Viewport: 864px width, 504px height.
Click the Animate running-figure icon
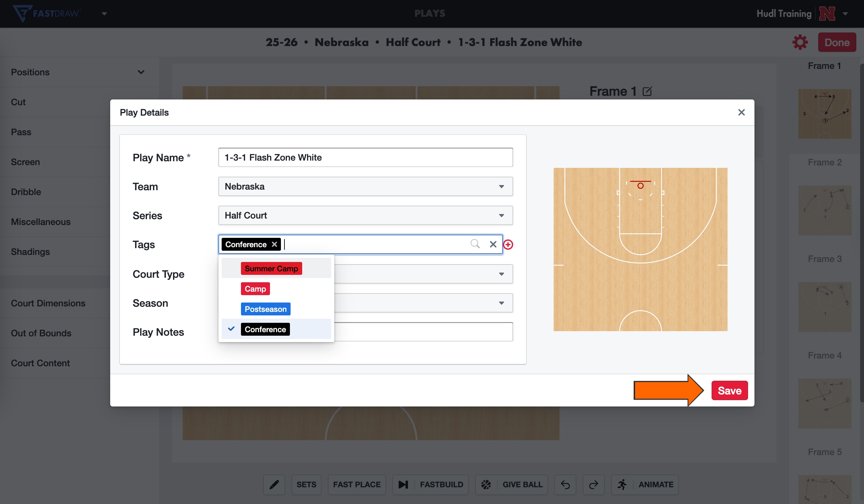tap(622, 484)
